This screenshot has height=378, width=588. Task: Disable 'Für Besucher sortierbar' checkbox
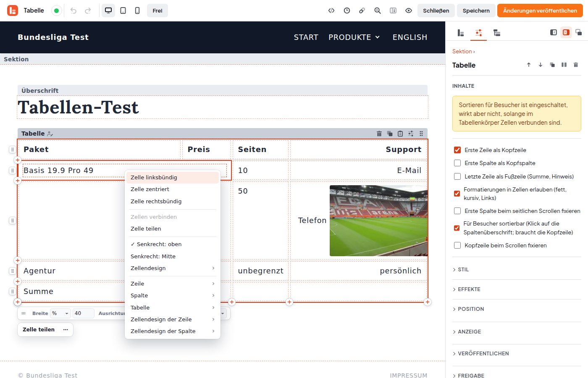pos(457,228)
